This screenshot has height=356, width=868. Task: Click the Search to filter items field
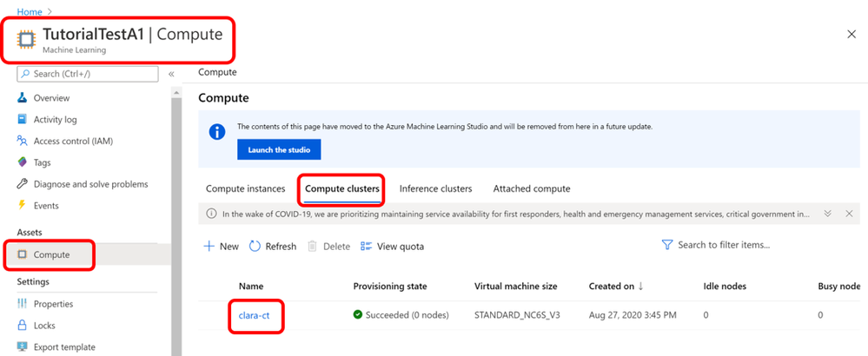click(x=724, y=245)
